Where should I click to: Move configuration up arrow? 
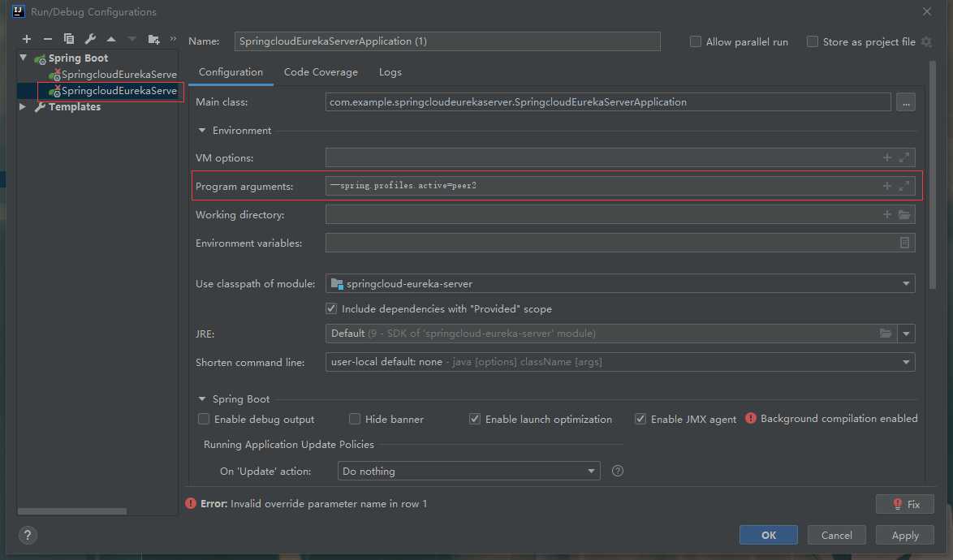[x=110, y=39]
